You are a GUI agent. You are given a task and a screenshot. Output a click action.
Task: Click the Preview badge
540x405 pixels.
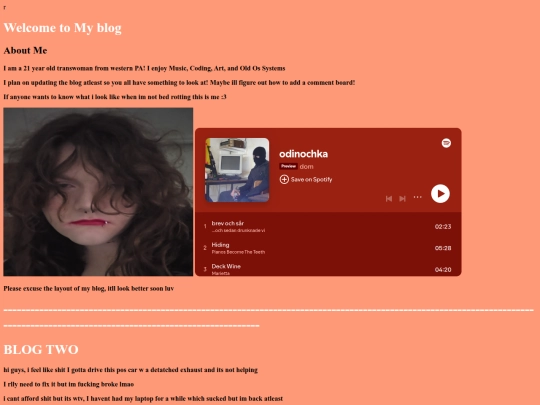point(288,166)
